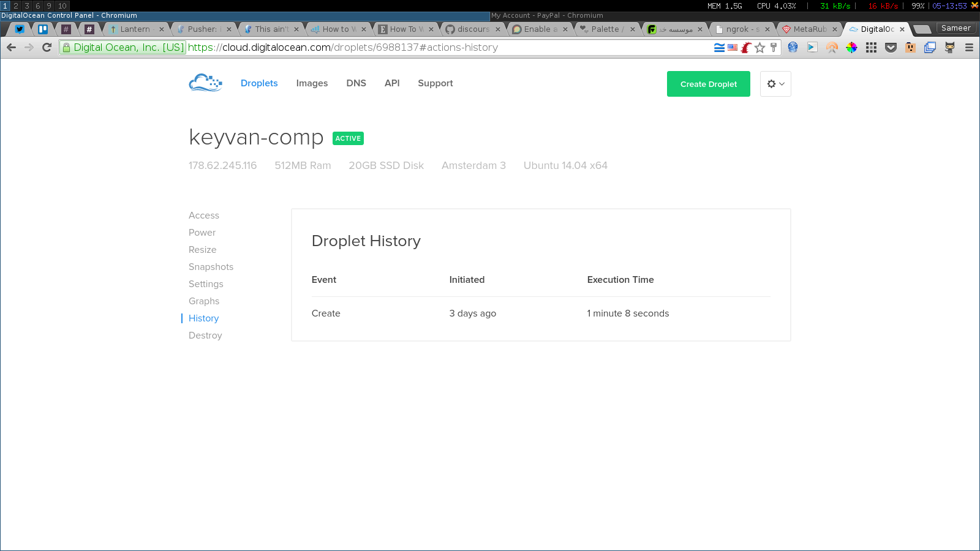Open the Chromium hamburger menu
Image resolution: width=980 pixels, height=551 pixels.
coord(969,47)
